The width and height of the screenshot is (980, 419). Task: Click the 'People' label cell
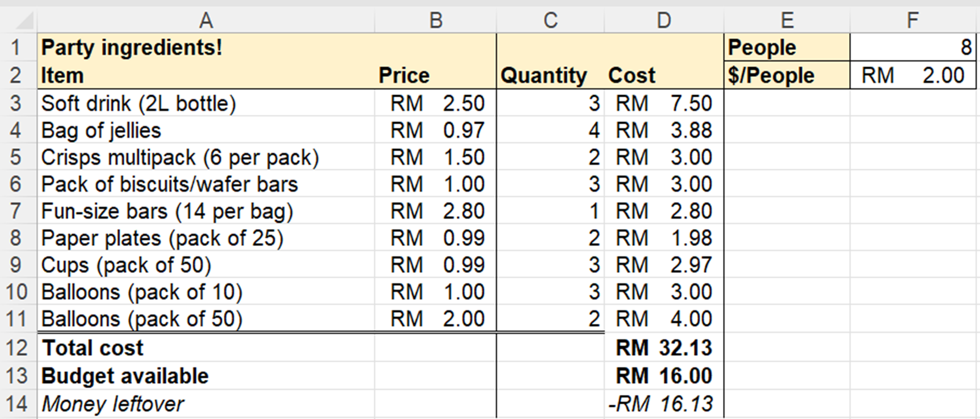787,47
